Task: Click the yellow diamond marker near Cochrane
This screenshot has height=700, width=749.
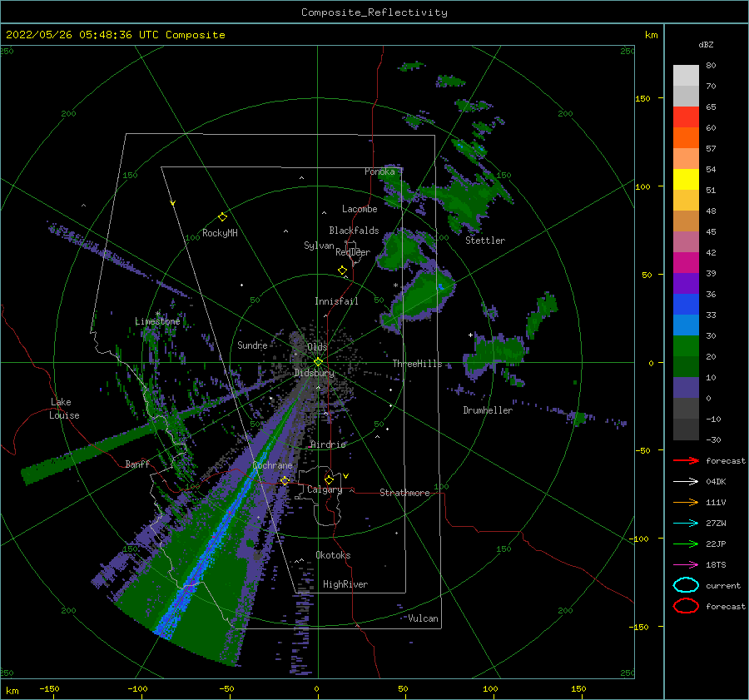Action: coord(285,481)
